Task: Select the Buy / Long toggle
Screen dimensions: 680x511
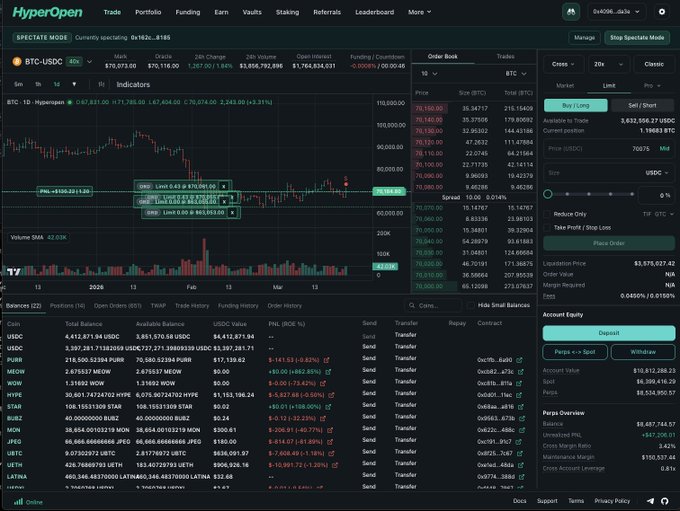Action: 575,105
